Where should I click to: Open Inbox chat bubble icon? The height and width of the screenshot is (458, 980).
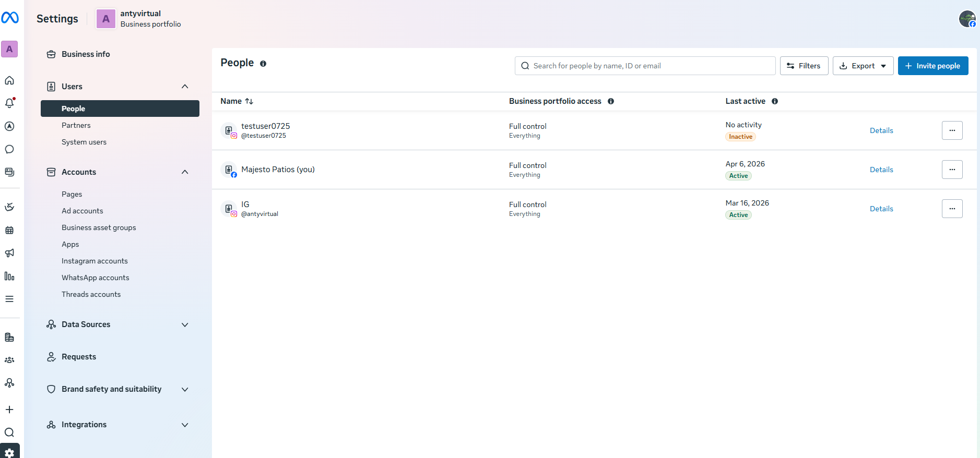(9, 149)
